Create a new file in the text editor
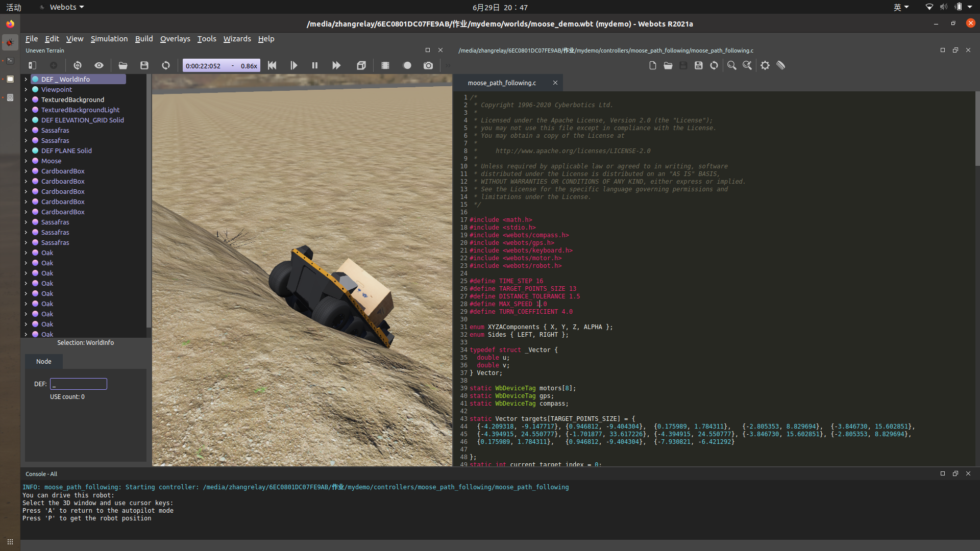 pyautogui.click(x=653, y=65)
